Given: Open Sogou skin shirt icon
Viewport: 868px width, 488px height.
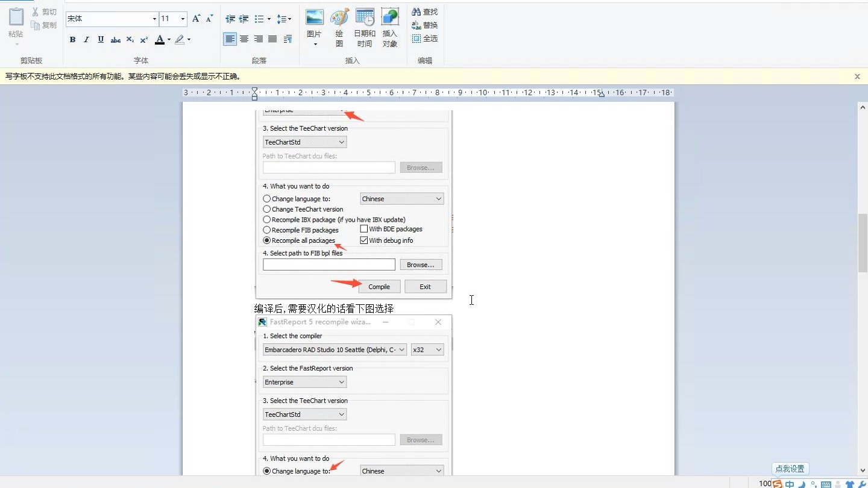Looking at the screenshot, I should 850,484.
